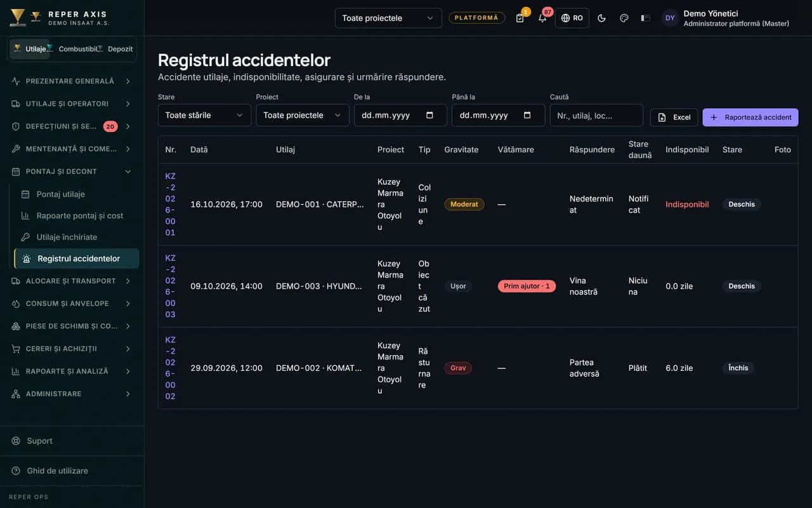Open accident record KZ-2026-0001
This screenshot has width=812, height=508.
170,204
